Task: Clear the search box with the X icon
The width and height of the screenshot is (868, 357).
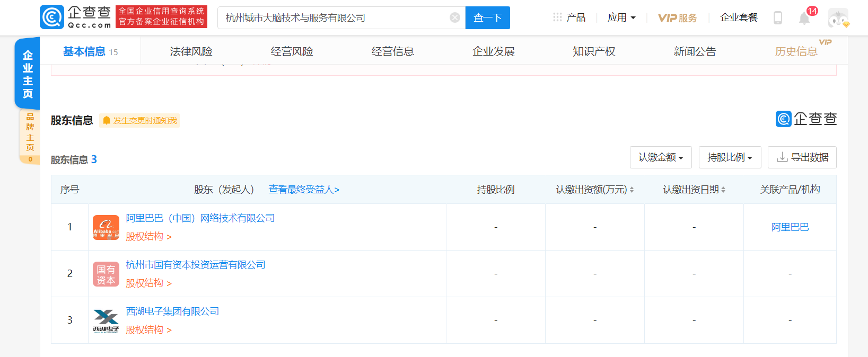Action: [454, 17]
